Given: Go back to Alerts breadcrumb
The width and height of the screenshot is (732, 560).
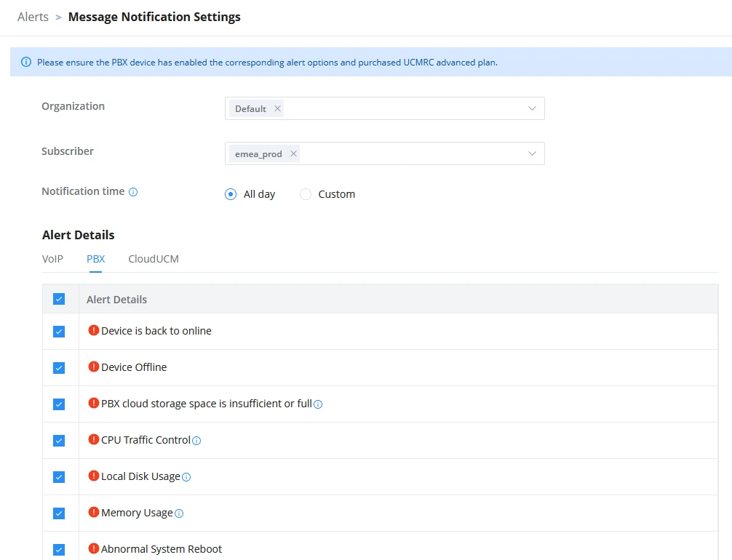Looking at the screenshot, I should [x=33, y=17].
